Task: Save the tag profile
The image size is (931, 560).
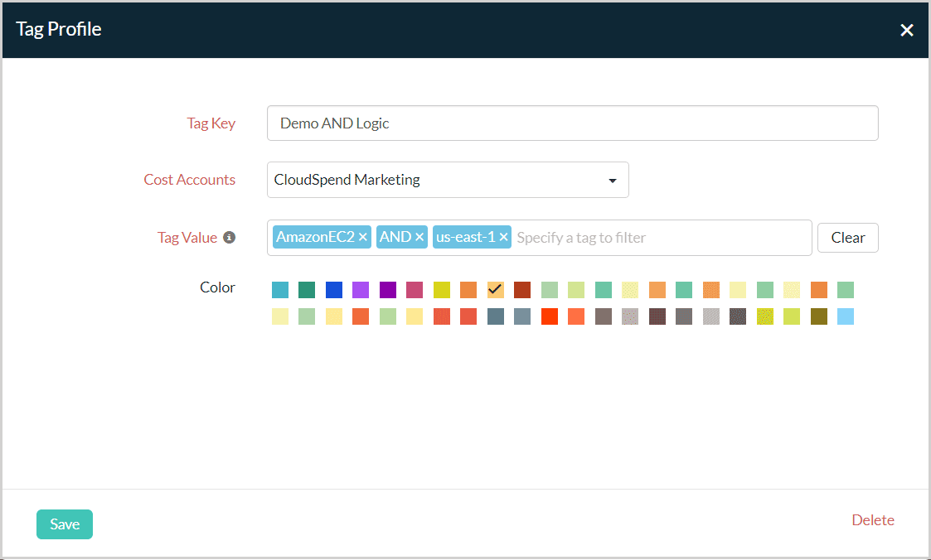Action: (65, 524)
